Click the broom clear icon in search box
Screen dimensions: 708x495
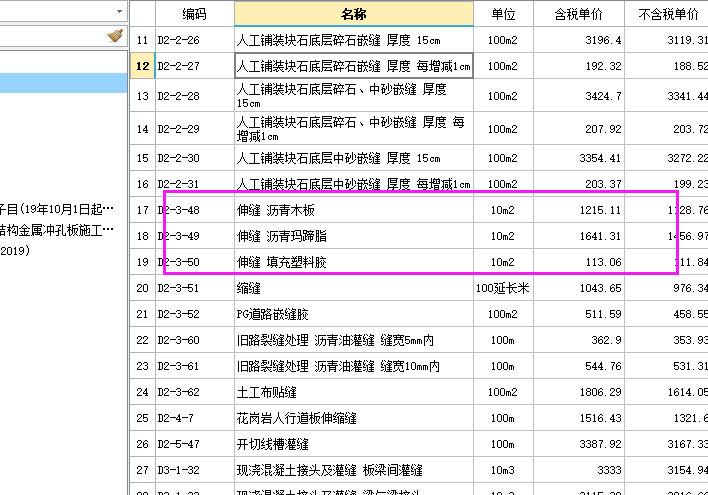tap(116, 36)
